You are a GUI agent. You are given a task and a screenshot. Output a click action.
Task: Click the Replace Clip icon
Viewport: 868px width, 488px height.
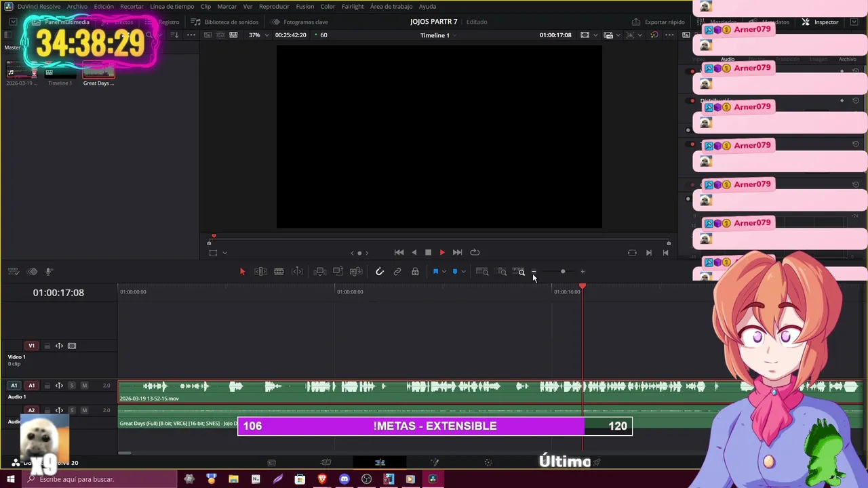[356, 272]
